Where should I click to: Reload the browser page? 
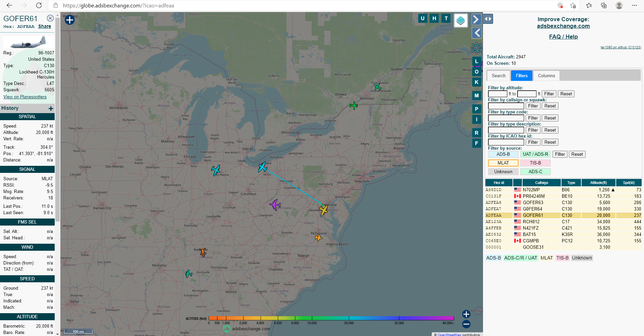[x=39, y=5]
